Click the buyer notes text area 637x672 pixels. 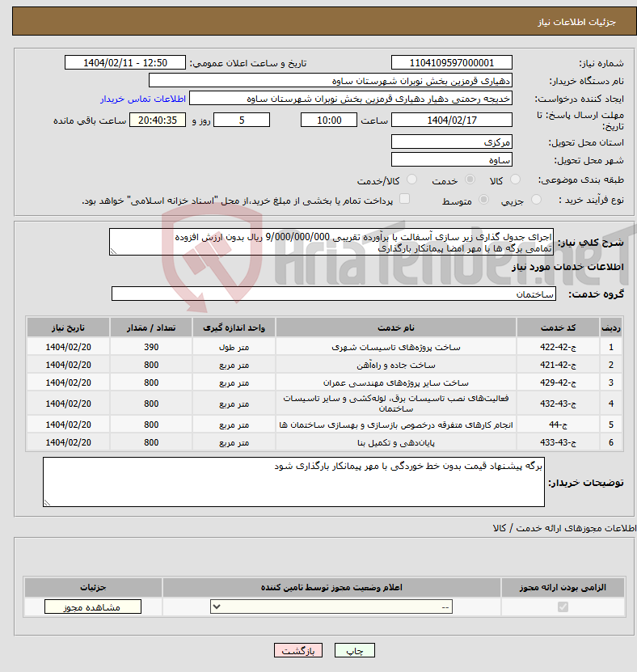coord(294,482)
